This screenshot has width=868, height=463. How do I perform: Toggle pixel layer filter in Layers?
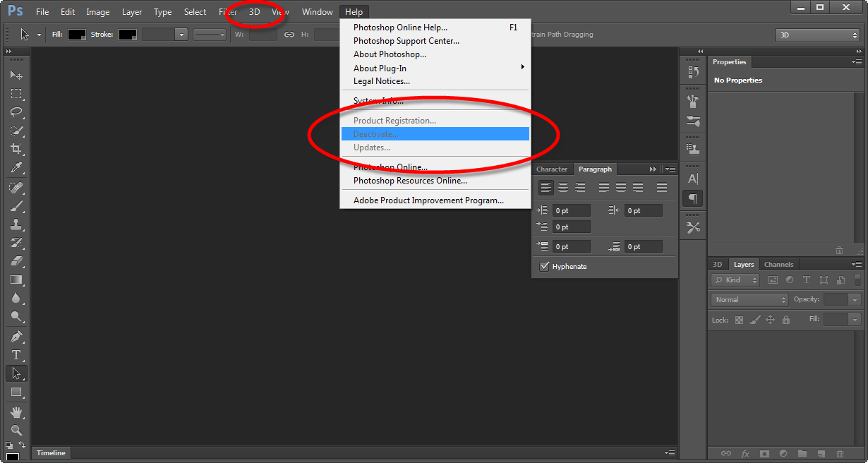(773, 280)
